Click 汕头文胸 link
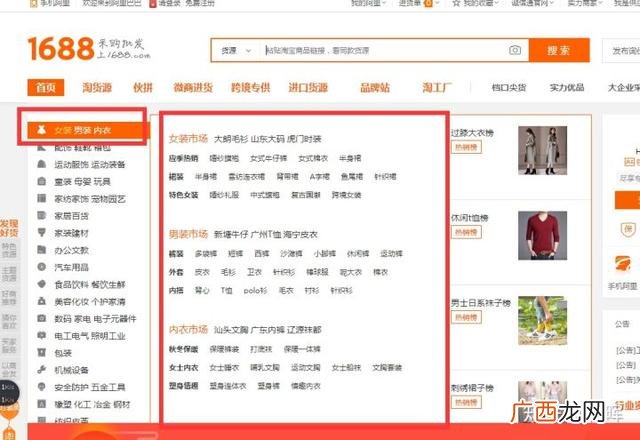640x440 pixels. pyautogui.click(x=231, y=329)
